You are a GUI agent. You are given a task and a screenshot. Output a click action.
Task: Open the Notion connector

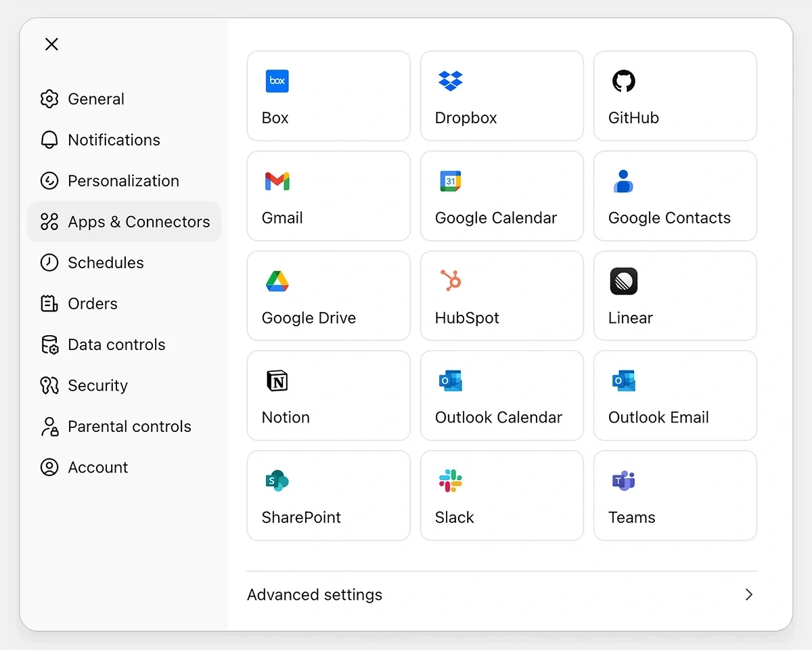point(328,395)
